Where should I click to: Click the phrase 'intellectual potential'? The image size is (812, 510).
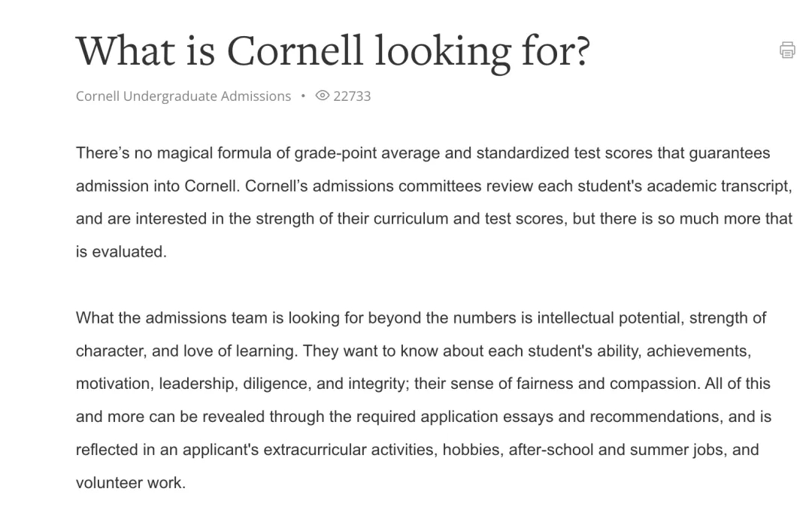coord(607,317)
